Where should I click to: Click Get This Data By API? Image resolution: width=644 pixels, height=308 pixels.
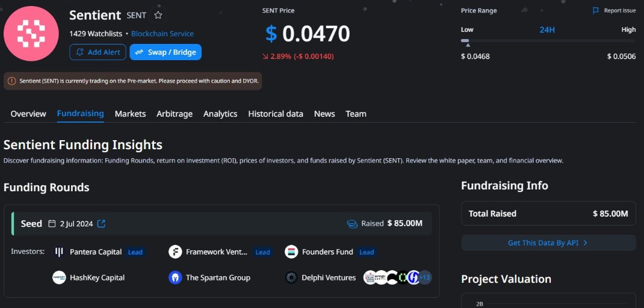[x=548, y=242]
